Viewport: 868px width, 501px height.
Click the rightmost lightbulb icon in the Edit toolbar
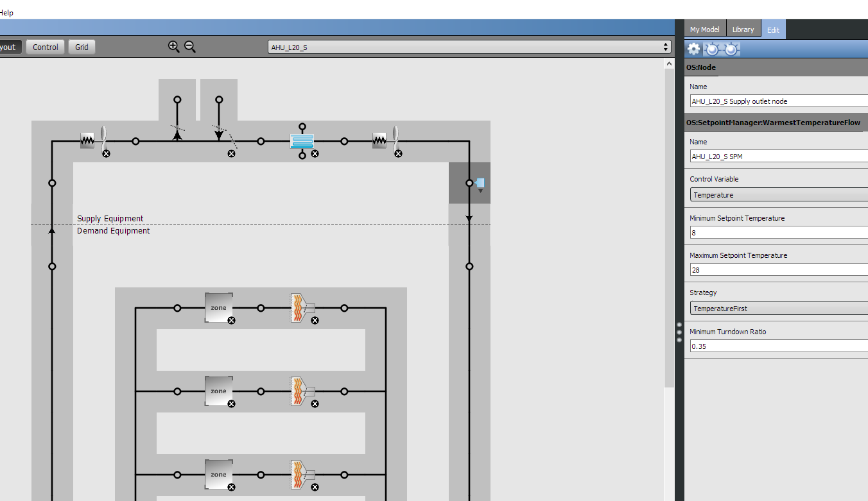(731, 49)
